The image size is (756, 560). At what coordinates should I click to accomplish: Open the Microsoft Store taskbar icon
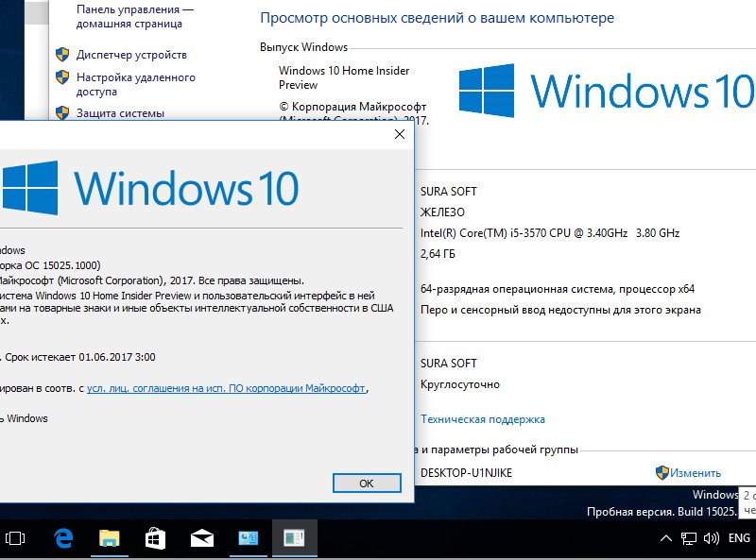156,538
